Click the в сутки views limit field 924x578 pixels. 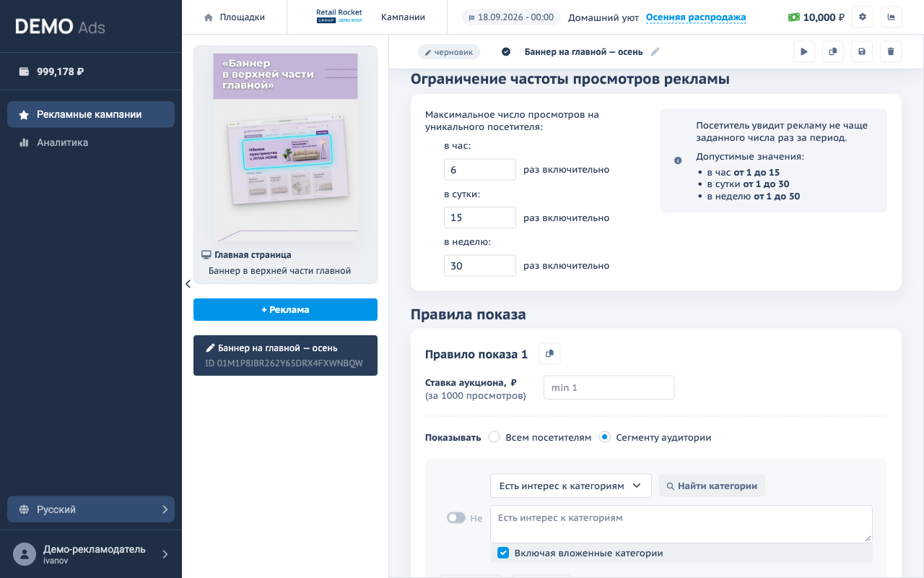pyautogui.click(x=480, y=217)
